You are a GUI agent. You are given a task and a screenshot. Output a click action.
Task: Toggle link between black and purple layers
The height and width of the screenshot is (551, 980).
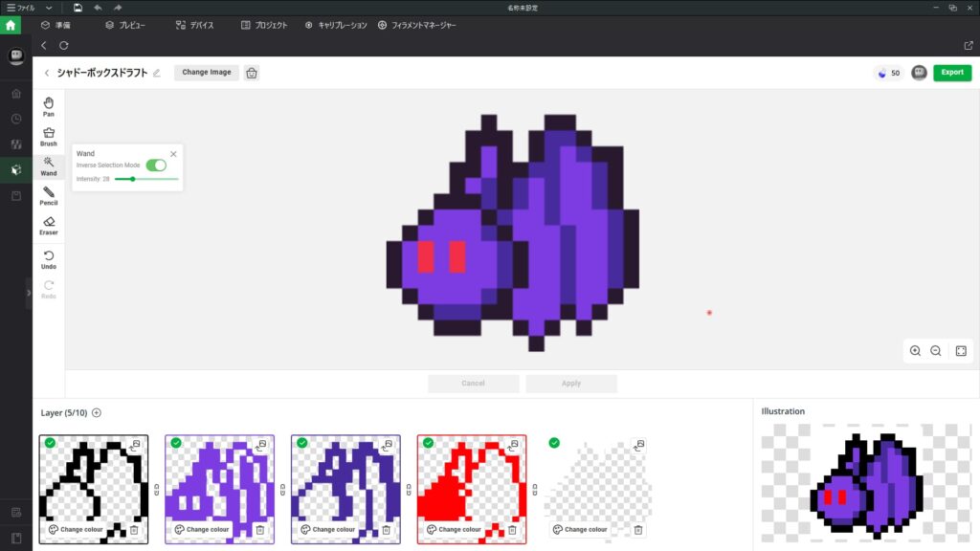point(156,491)
